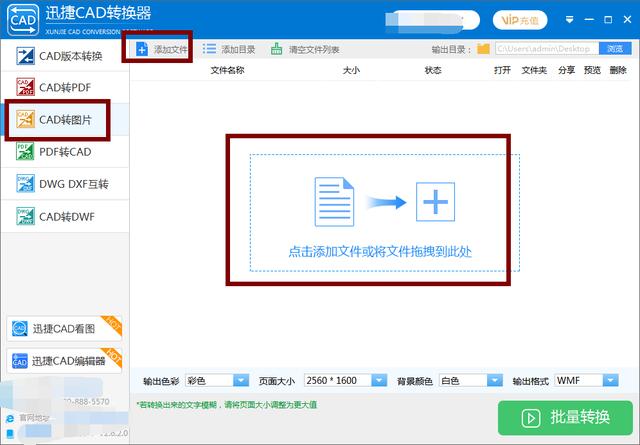Click the 文件夹 column header
This screenshot has width=640, height=445.
(534, 70)
